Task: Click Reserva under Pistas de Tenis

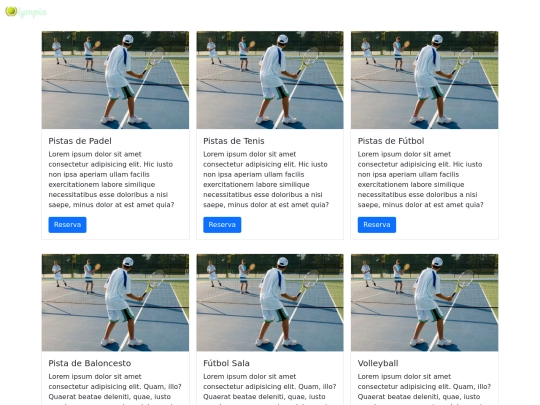Action: [222, 225]
